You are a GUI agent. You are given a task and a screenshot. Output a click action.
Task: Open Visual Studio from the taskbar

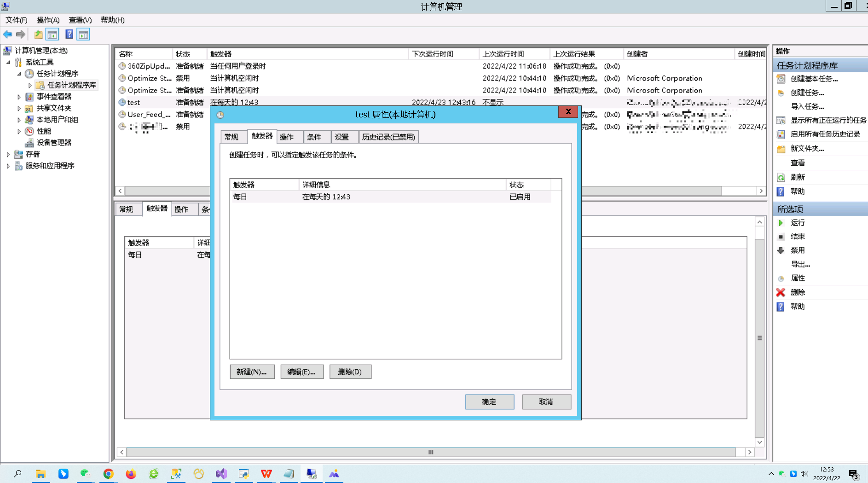click(x=221, y=473)
